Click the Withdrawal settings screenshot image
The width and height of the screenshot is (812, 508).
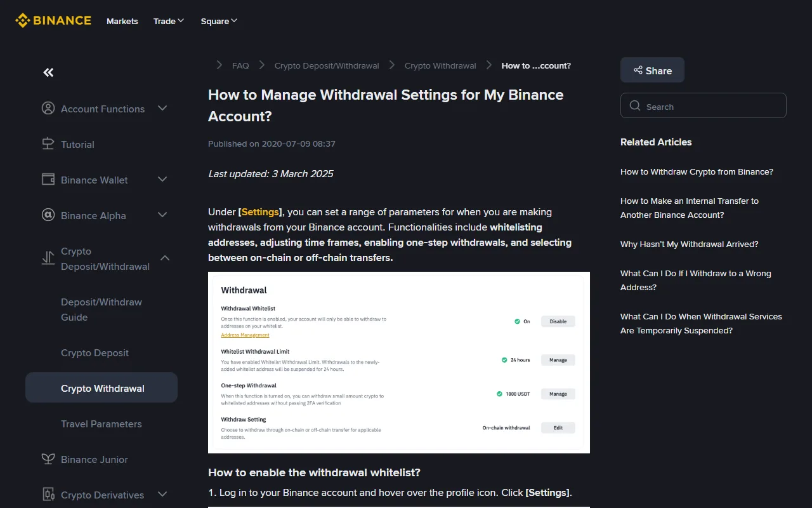(x=399, y=363)
